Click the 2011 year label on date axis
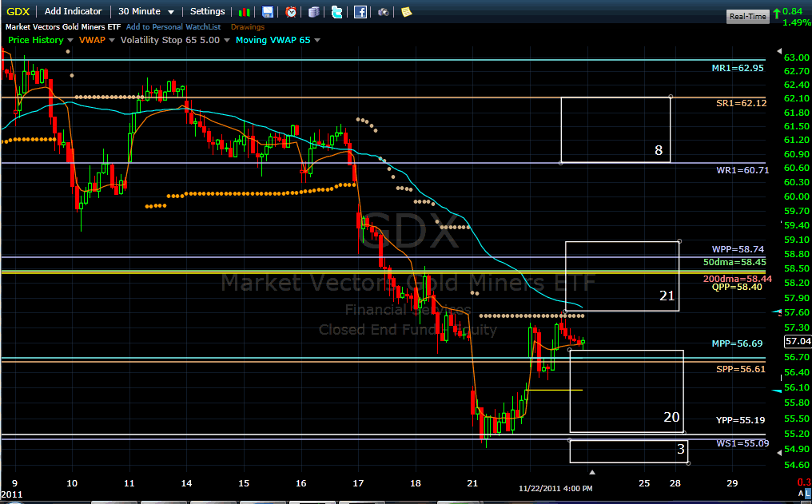Screen dimensions: 812x504 12,494
